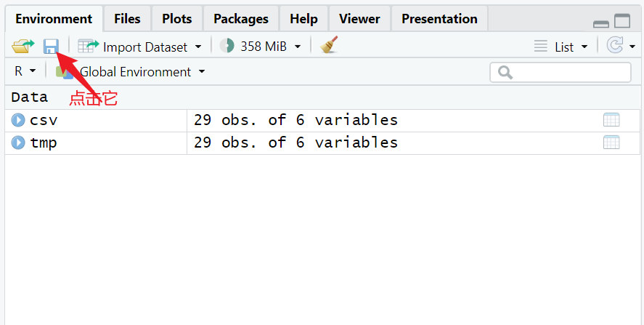644x325 pixels.
Task: Click the load workspace folder icon
Action: click(23, 47)
